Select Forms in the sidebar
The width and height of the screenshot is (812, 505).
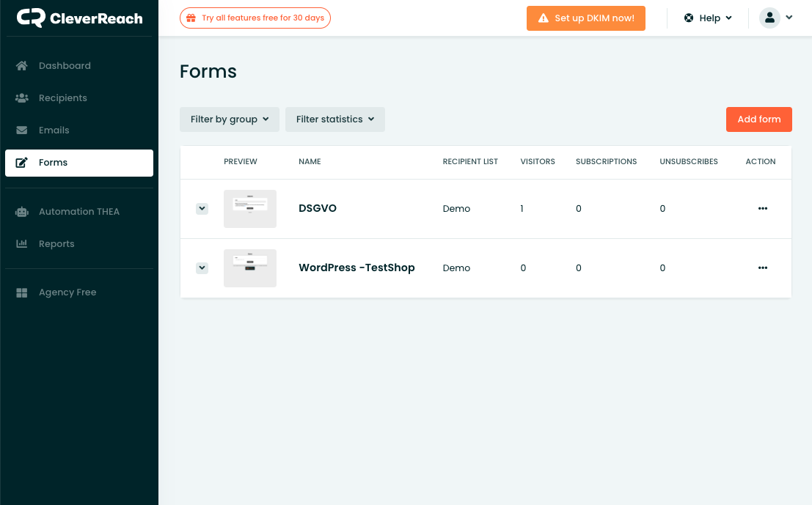pos(79,163)
